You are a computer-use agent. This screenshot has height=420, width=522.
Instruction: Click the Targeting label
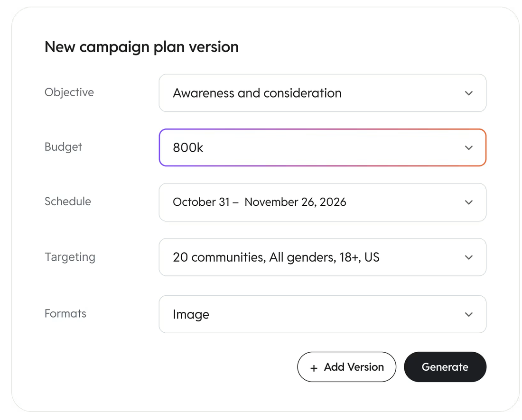(70, 257)
